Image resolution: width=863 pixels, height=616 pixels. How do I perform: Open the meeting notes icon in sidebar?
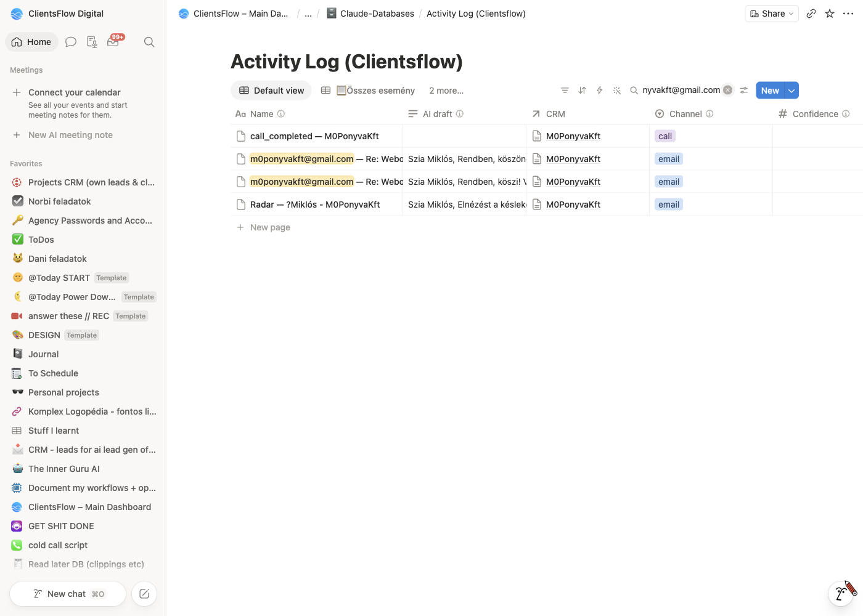[x=92, y=42]
